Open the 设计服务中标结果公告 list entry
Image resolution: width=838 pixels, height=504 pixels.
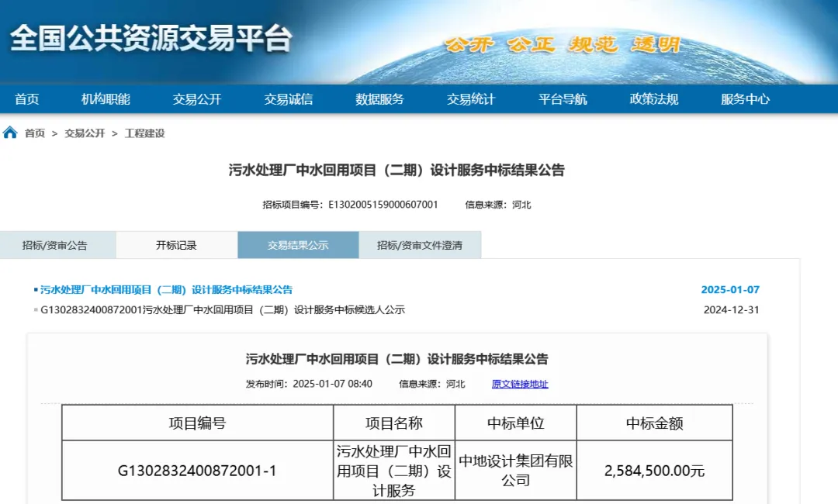(166, 290)
